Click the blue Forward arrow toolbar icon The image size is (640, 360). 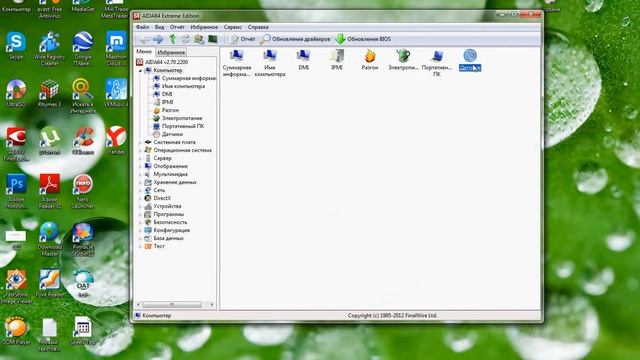point(158,39)
